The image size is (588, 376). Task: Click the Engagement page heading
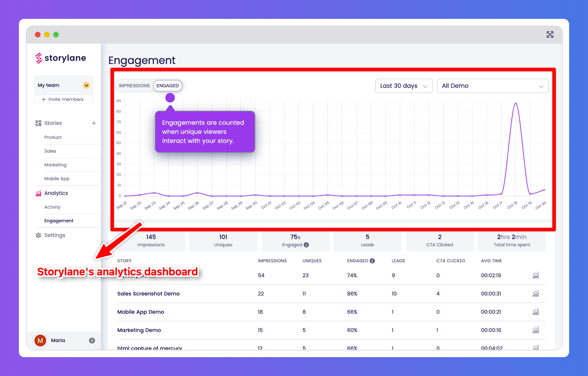(x=142, y=60)
